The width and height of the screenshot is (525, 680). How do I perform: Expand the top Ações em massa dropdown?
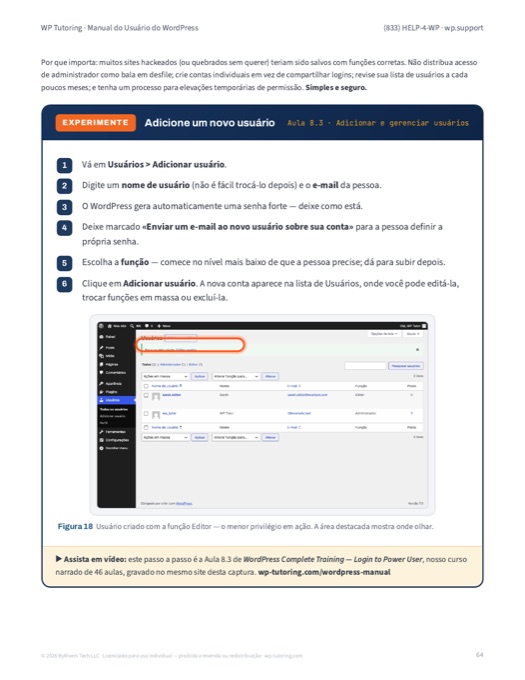[165, 376]
